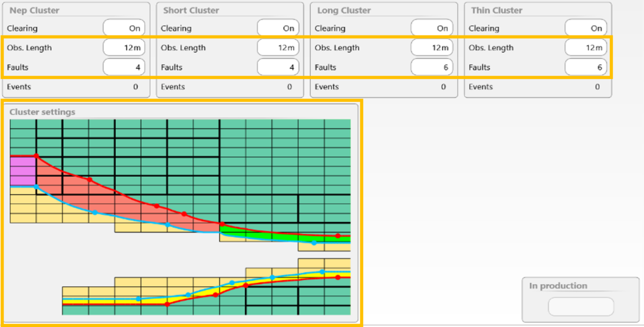Toggle Clearing for the Short Cluster
This screenshot has height=327, width=644.
[278, 28]
